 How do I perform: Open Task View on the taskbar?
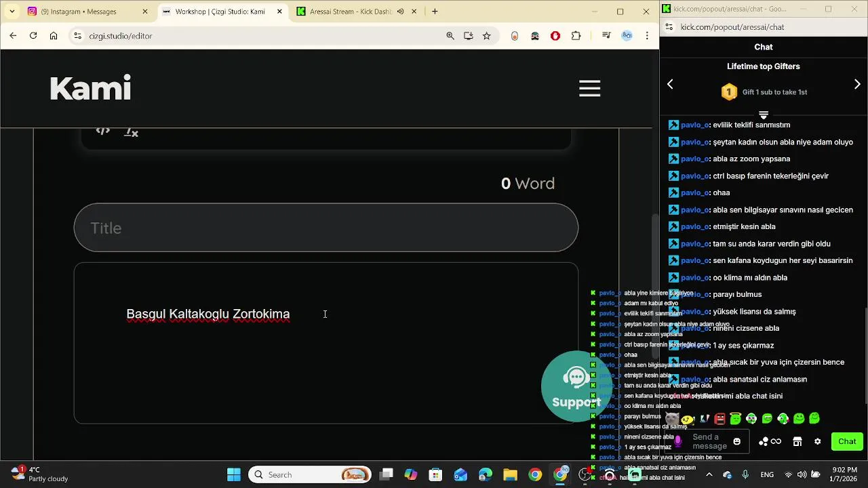(387, 474)
